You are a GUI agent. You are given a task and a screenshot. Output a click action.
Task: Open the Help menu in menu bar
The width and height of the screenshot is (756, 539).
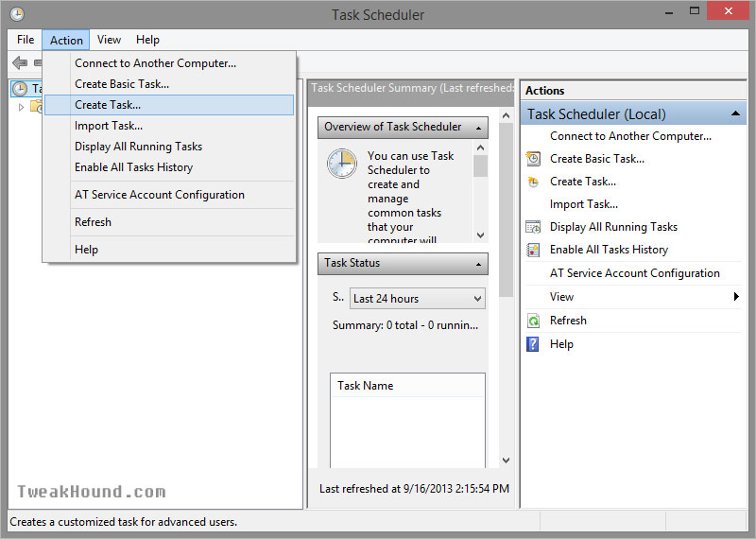coord(147,40)
